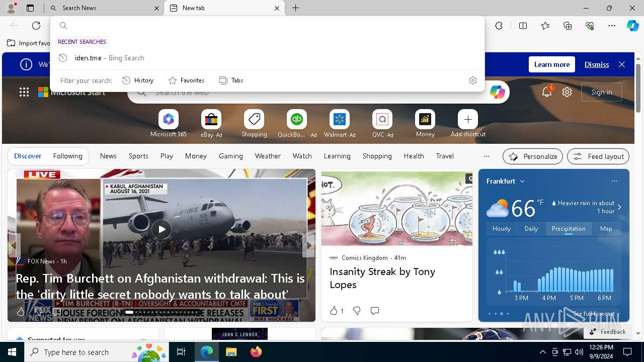The width and height of the screenshot is (644, 362).
Task: Launch the Copilot sidebar icon
Action: [x=632, y=26]
